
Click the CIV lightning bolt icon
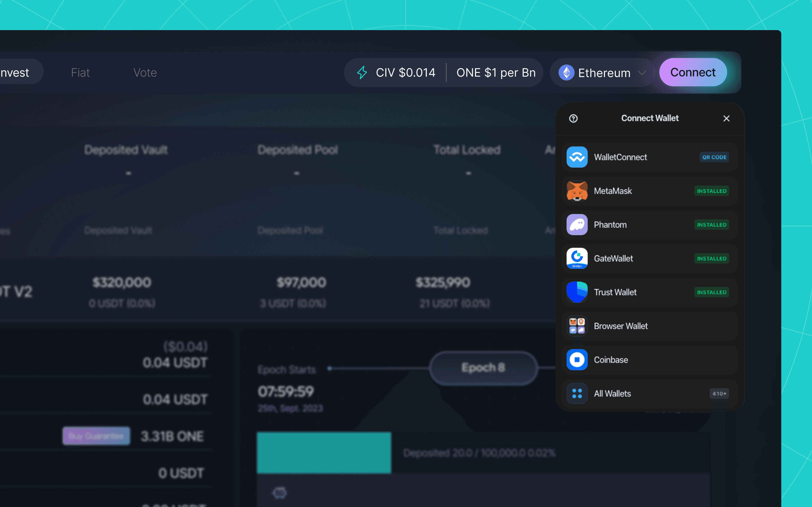(x=362, y=72)
